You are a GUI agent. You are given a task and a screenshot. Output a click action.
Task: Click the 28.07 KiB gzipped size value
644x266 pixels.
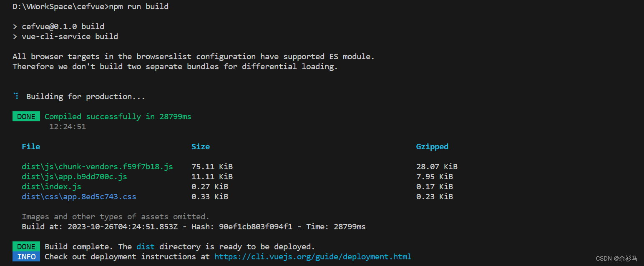(x=437, y=166)
